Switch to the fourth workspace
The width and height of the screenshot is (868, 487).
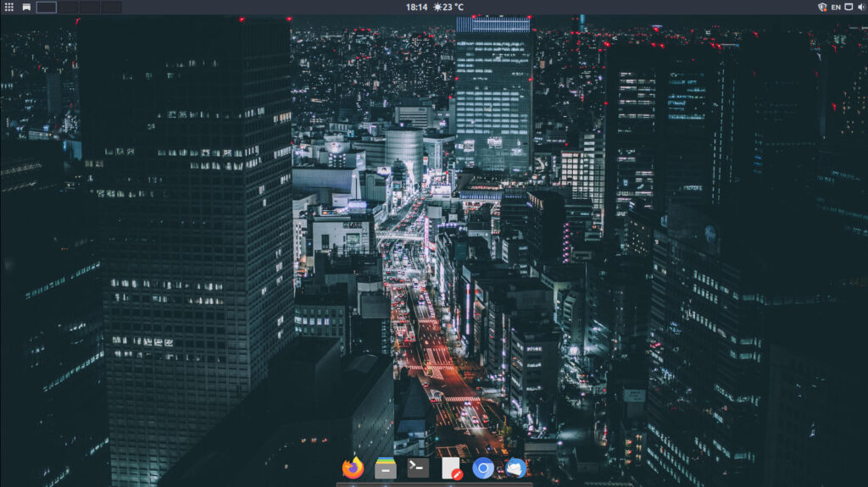pyautogui.click(x=110, y=7)
